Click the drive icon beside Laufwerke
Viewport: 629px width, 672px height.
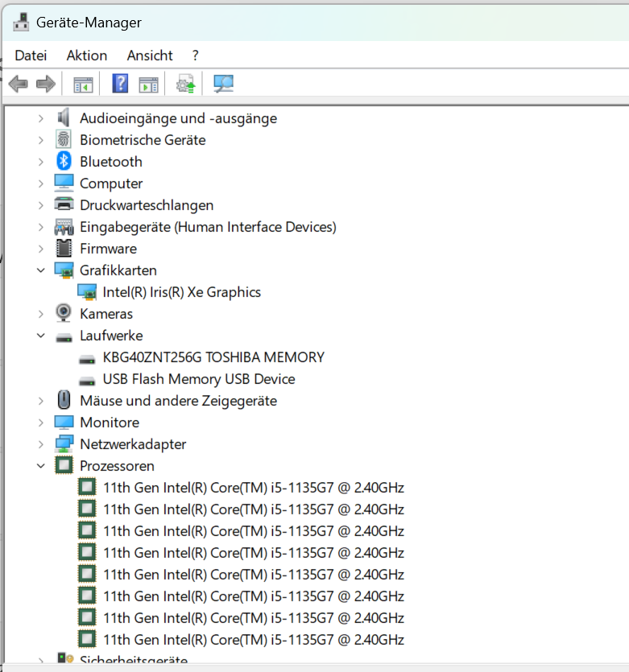click(64, 338)
